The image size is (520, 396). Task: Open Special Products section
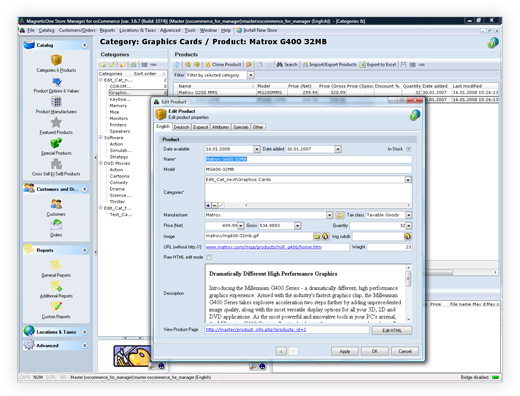pos(56,147)
